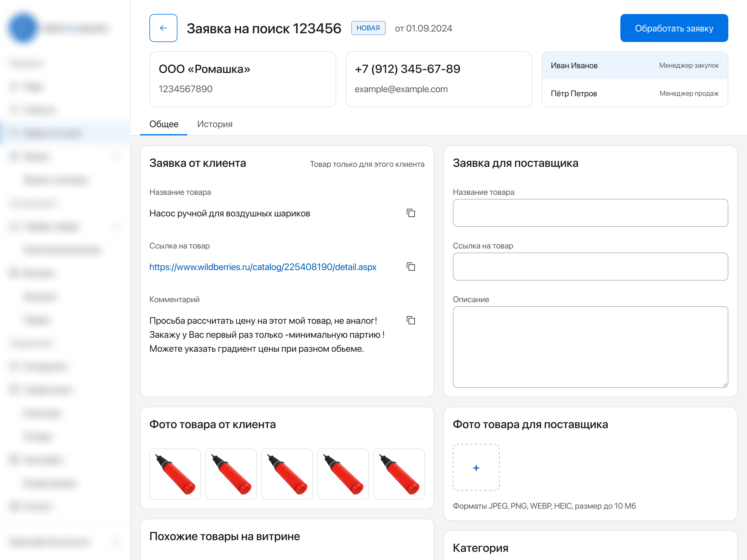Select the Общее tab
This screenshot has height=560, width=747.
[x=164, y=124]
